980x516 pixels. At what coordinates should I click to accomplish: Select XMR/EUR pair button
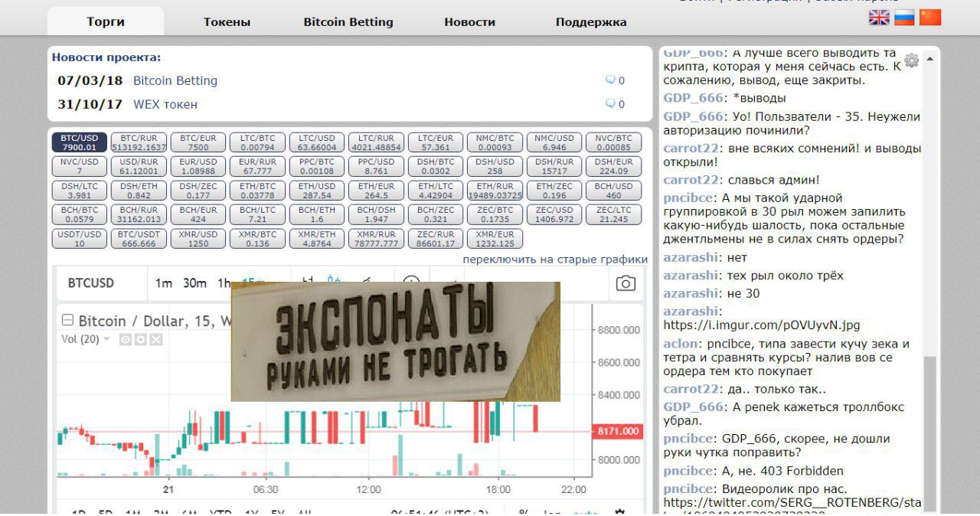(495, 238)
